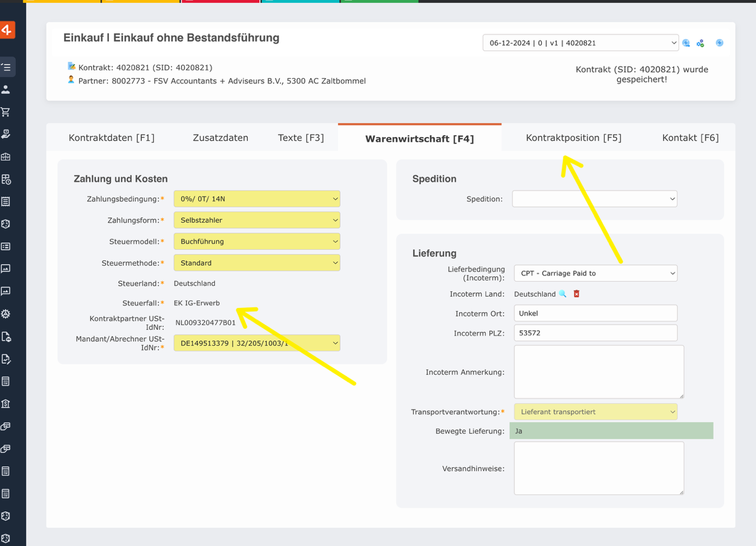Switch to the Kontraktposition [F5] tab
This screenshot has width=756, height=546.
coord(573,138)
